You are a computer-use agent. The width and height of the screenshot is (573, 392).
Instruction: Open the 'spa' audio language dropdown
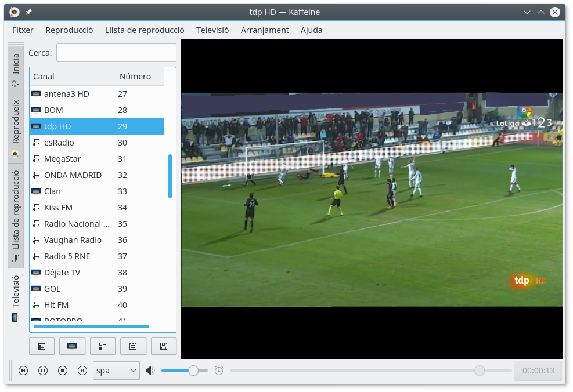pos(116,371)
